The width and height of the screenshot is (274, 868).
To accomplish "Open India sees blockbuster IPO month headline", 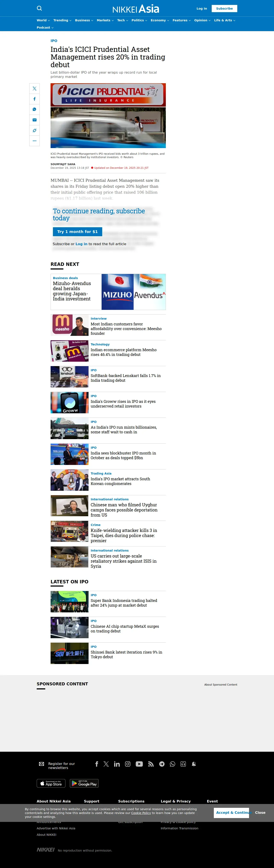I will (123, 456).
